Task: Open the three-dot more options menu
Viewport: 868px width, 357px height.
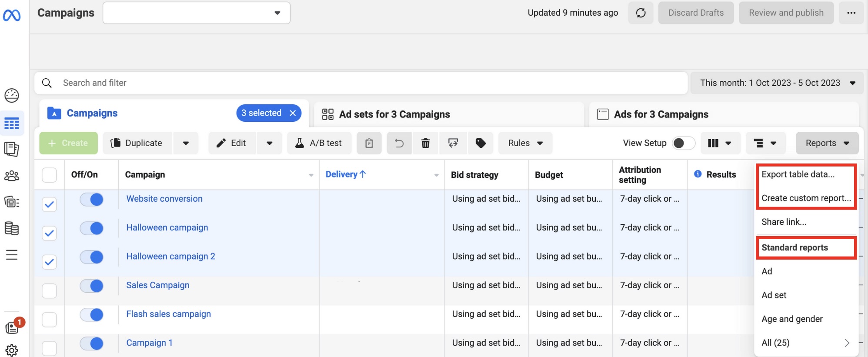Action: [851, 13]
